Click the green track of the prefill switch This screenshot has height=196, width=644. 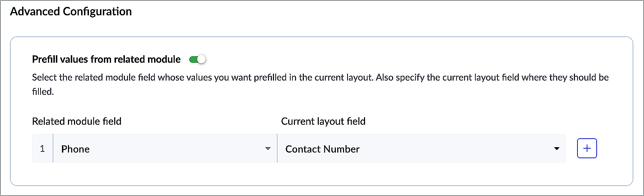tap(193, 59)
